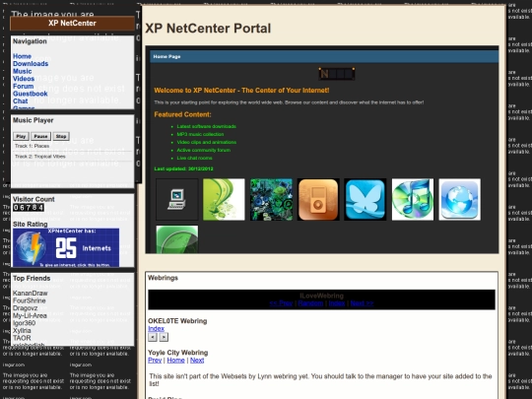Click Prev in Yoyle City Webring
The width and height of the screenshot is (532, 399).
coord(155,360)
